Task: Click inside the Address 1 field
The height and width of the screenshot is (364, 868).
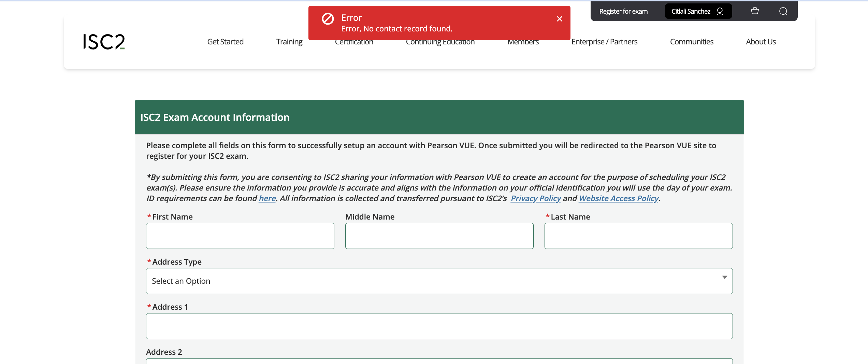Action: point(439,326)
